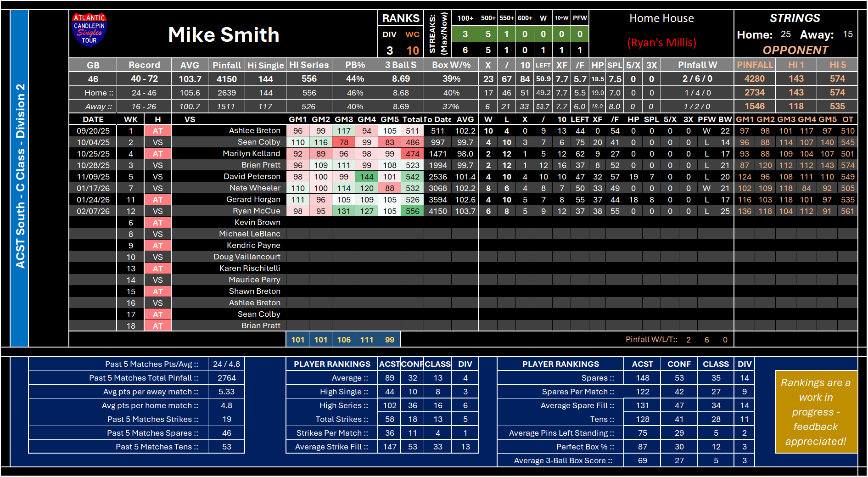Click the Pinfall W/L/T label
868x477 pixels.
(651, 339)
